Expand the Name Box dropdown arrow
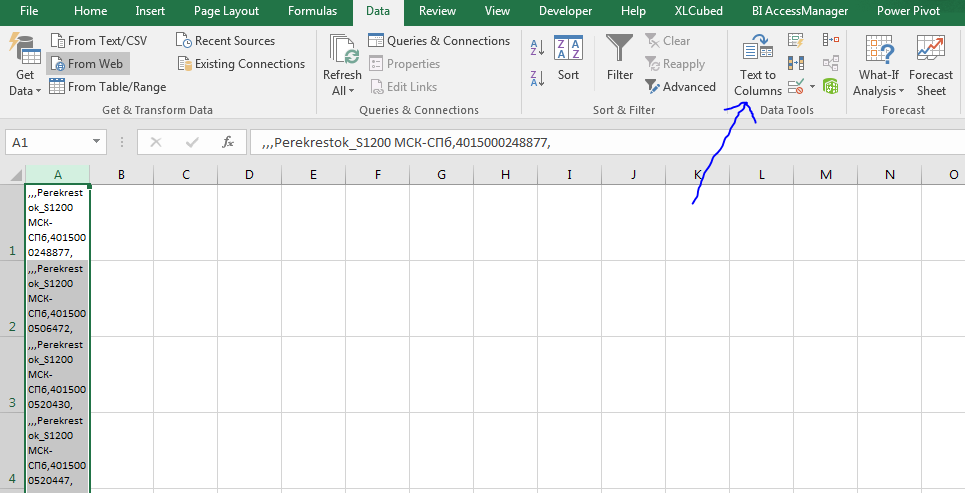The height and width of the screenshot is (493, 965). [97, 142]
